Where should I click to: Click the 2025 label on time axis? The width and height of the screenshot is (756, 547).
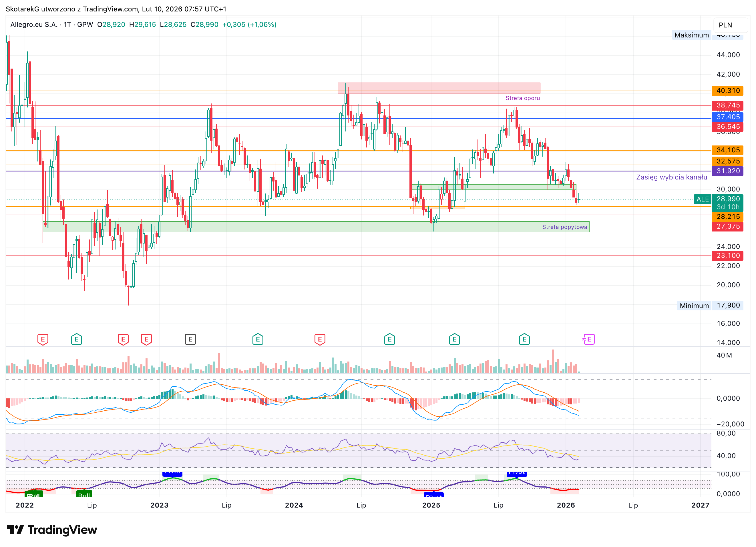point(431,505)
